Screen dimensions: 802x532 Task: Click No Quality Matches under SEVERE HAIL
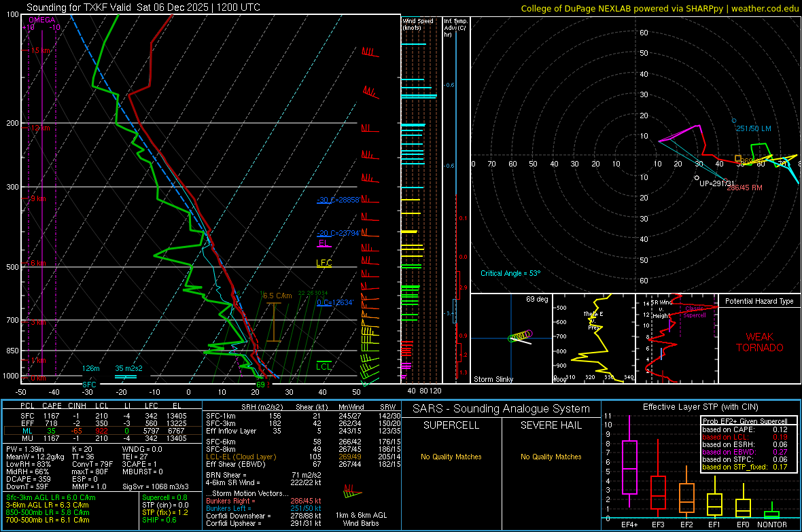pos(551,457)
